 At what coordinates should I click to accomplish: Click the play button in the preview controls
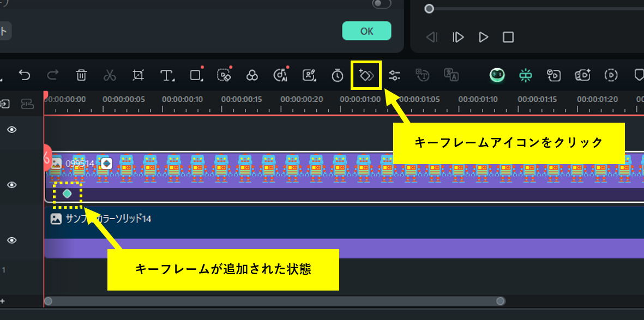coord(483,37)
